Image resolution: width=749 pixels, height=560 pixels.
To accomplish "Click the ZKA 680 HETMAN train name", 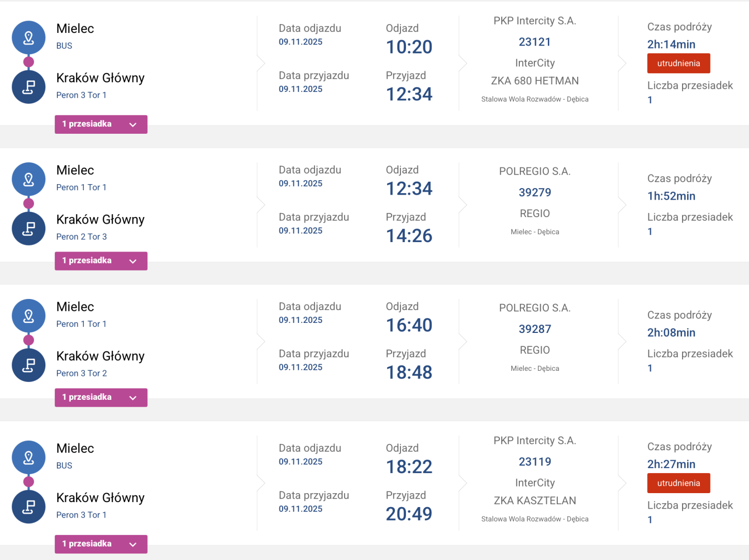I will [x=534, y=81].
